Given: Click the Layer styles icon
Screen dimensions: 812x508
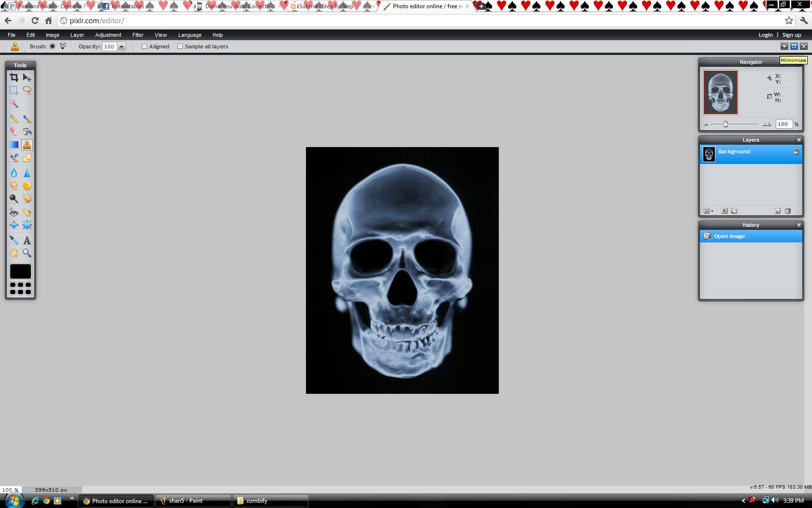Looking at the screenshot, I should point(735,211).
